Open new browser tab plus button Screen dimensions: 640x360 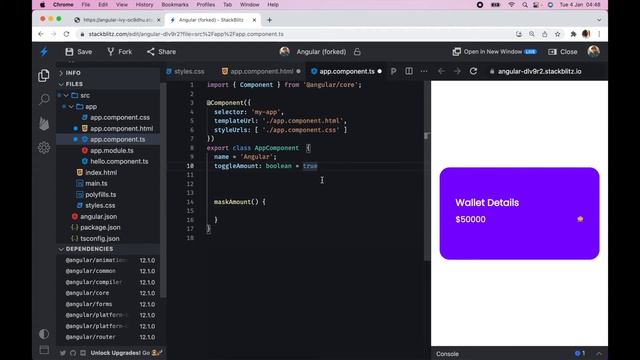pos(269,20)
